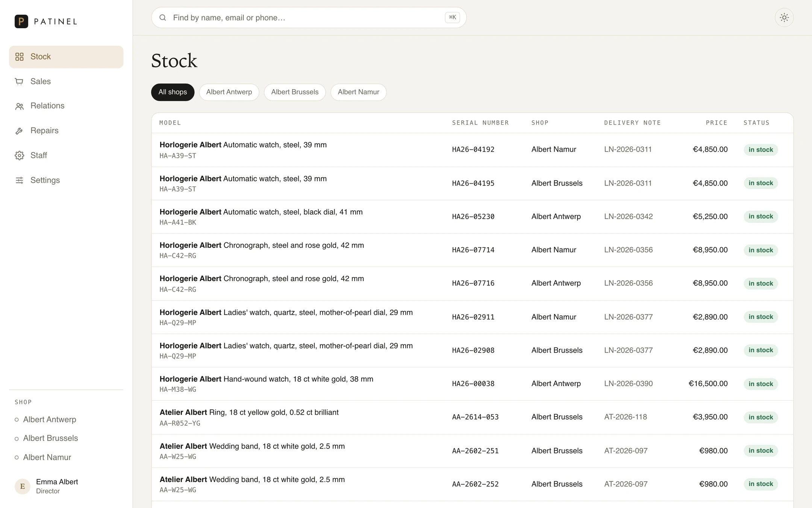The image size is (812, 508).
Task: Open the Ring, 18 ct yellow gold row
Action: click(472, 418)
